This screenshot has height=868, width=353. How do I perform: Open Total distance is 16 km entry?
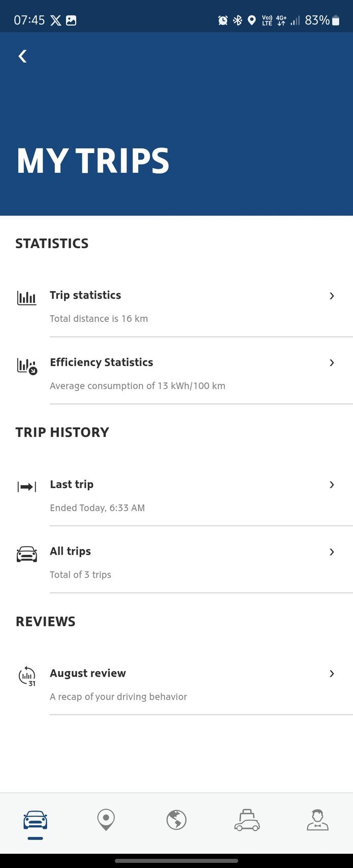click(99, 319)
